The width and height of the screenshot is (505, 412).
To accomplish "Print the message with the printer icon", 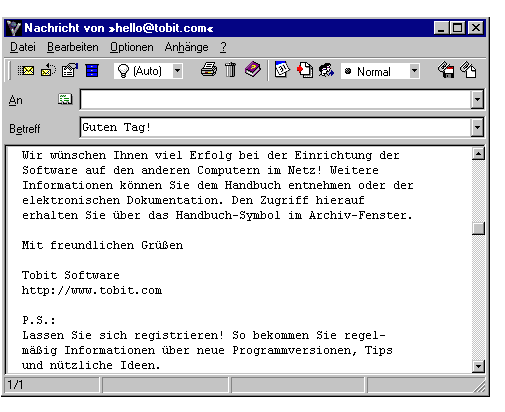I will [209, 70].
